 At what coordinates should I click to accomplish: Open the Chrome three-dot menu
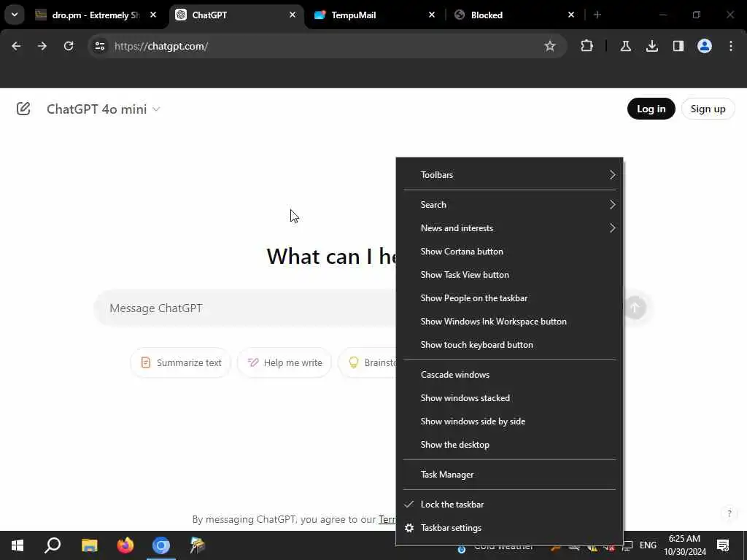pos(731,46)
